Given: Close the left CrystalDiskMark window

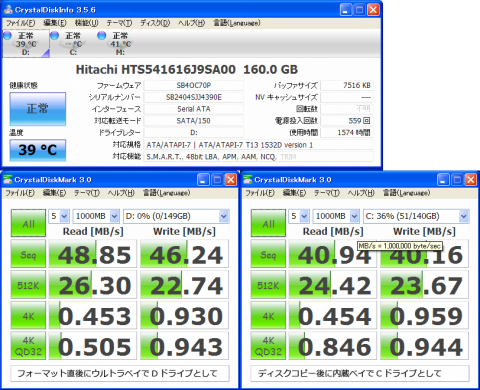Looking at the screenshot, I should 231,180.
